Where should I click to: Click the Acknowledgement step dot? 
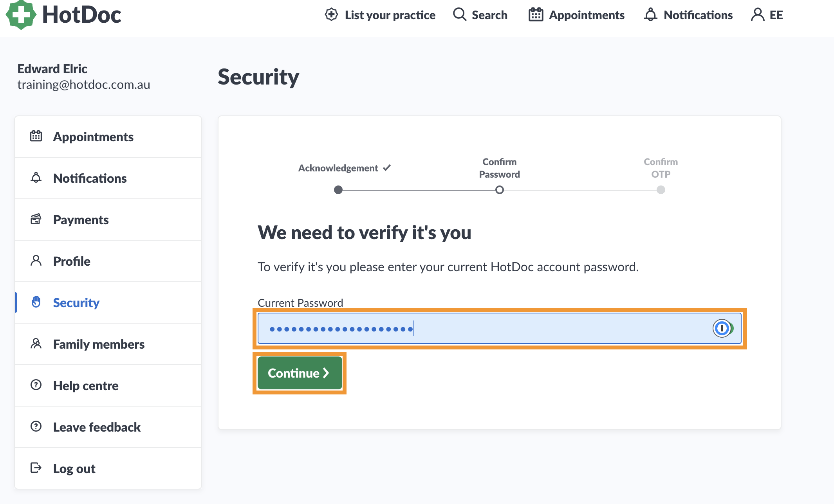point(338,190)
